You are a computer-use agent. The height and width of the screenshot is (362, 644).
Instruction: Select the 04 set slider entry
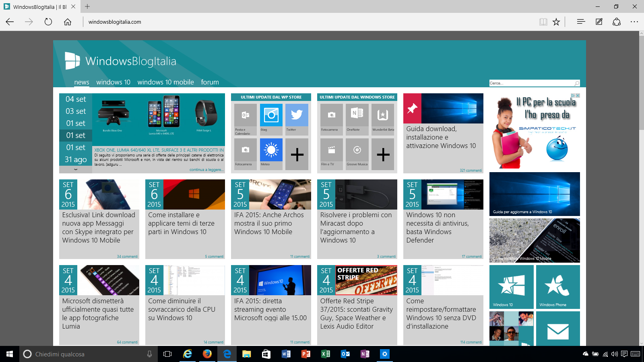[x=76, y=99]
